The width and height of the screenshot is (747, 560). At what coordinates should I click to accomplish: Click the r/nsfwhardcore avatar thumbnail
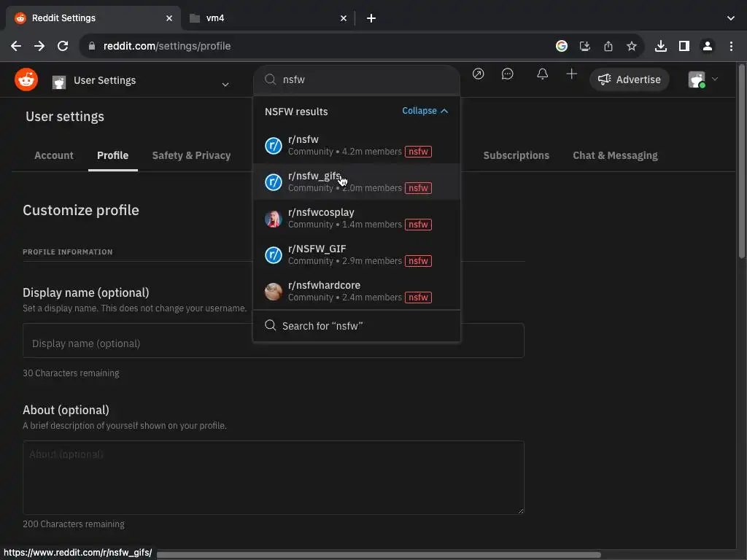click(x=274, y=292)
